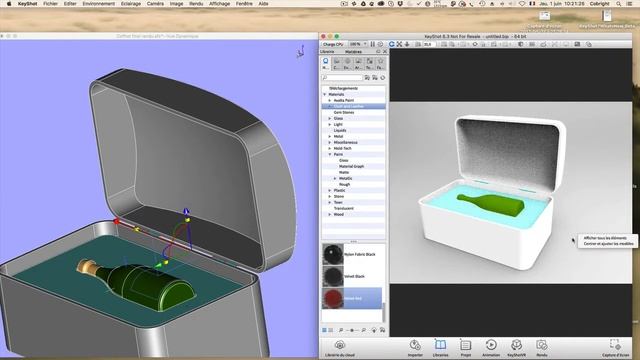
Task: Open the Favoris star tab icon
Action: tap(380, 63)
